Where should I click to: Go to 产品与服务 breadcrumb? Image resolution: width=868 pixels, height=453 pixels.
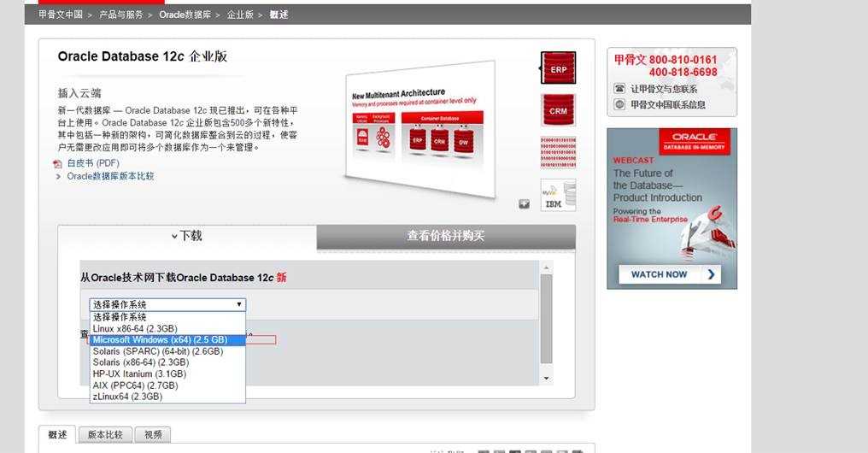click(120, 15)
